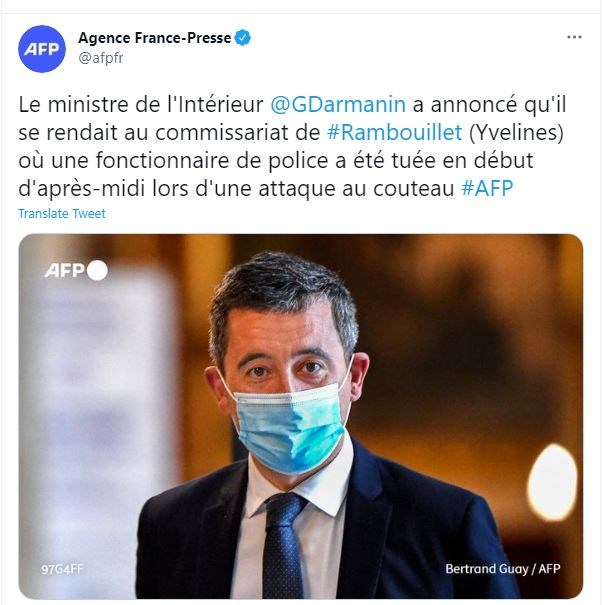Click the blue verified badge
The width and height of the screenshot is (602, 605).
(x=243, y=38)
